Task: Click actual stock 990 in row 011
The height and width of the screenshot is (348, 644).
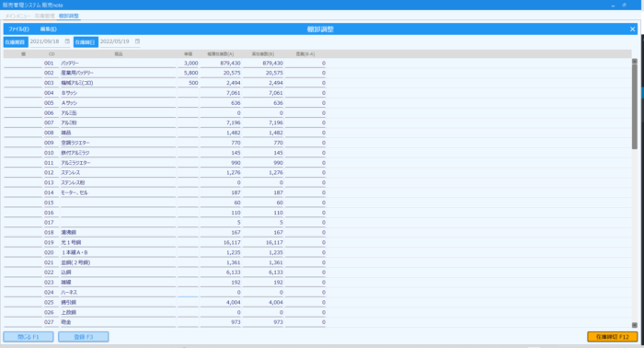Action: tap(263, 163)
